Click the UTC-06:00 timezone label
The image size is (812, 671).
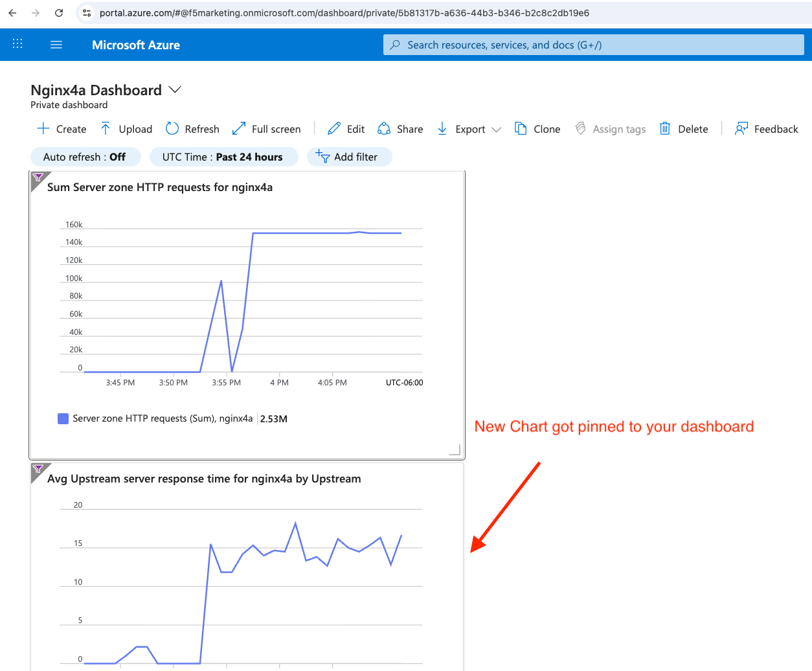tap(404, 383)
